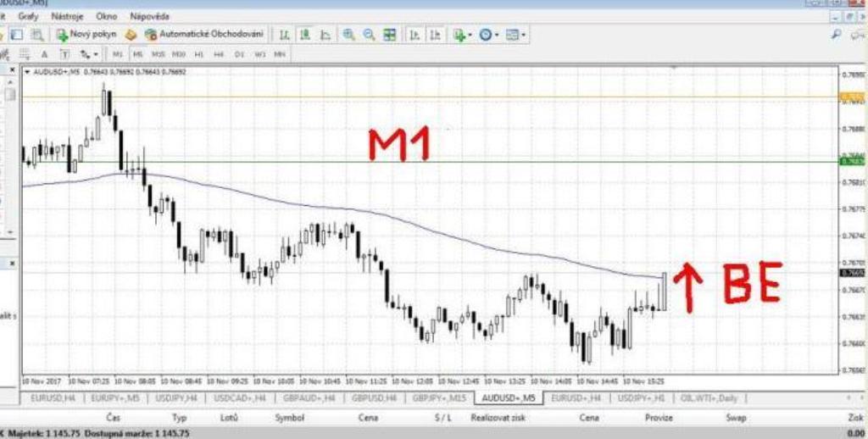The height and width of the screenshot is (439, 868).
Task: Sort trades by the Lotů column
Action: (229, 418)
